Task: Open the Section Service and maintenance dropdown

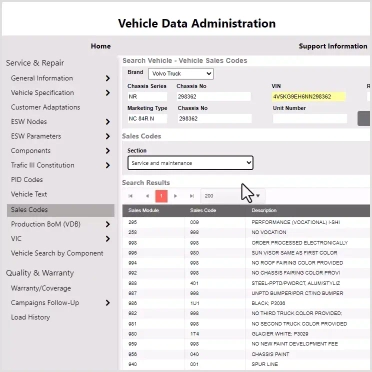Action: 190,163
